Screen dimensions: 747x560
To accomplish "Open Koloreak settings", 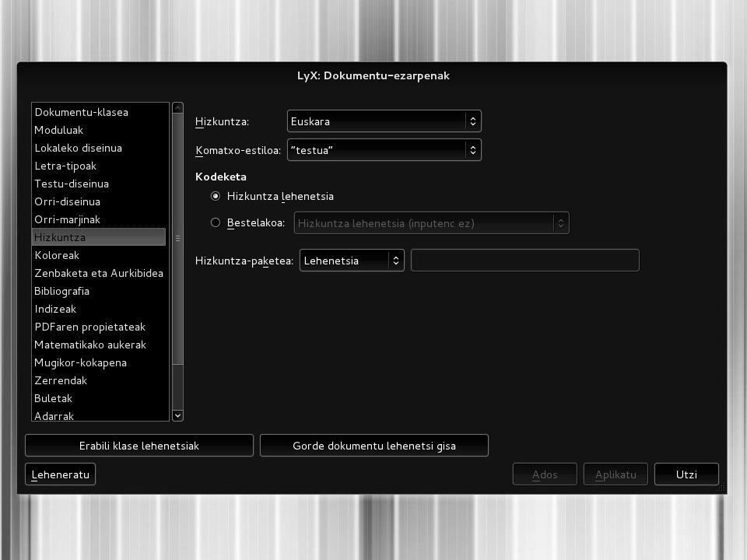I will click(99, 255).
